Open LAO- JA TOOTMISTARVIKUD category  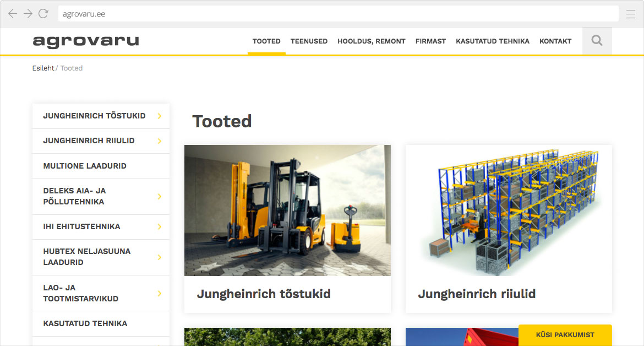(x=80, y=293)
